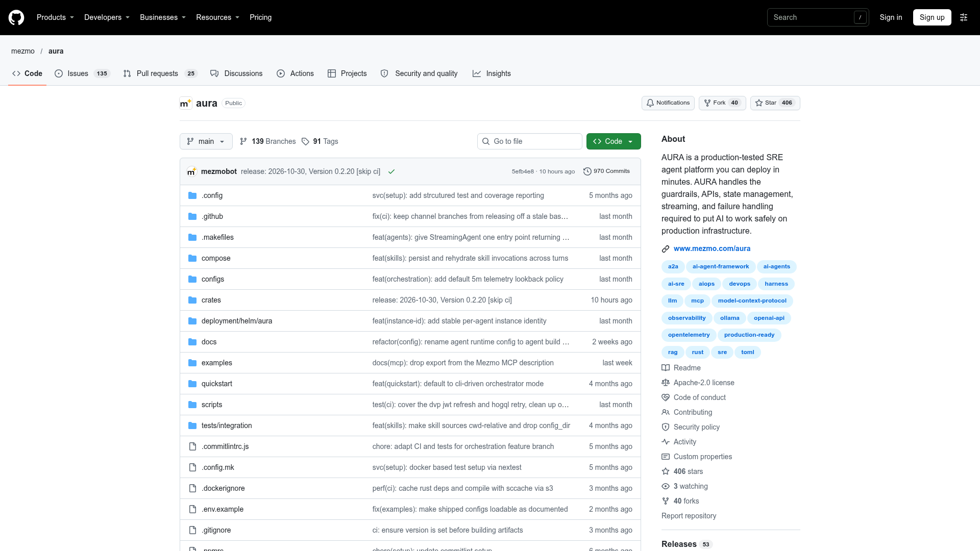Open the Security and quality tab
980x551 pixels.
click(419, 73)
